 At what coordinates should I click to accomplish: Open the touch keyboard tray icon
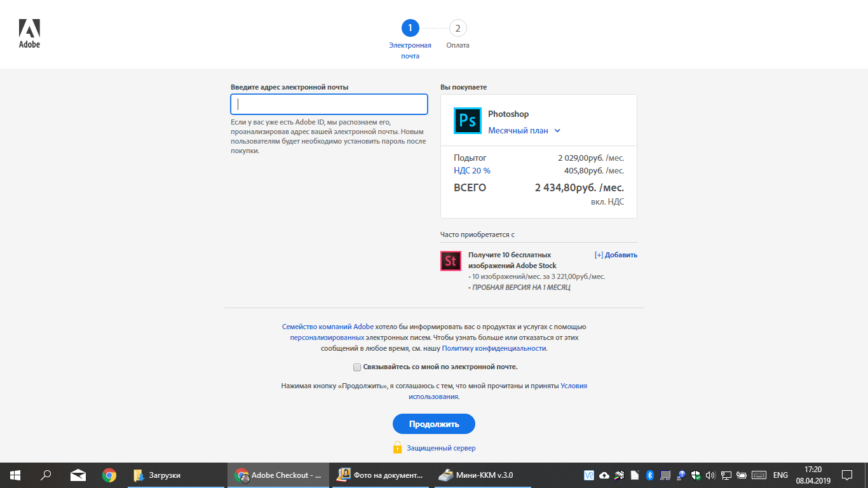pyautogui.click(x=759, y=475)
